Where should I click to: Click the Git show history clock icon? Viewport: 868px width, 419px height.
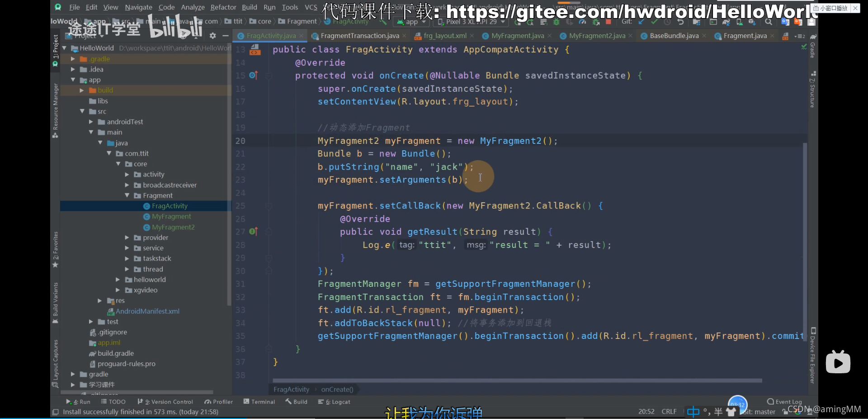click(x=667, y=22)
